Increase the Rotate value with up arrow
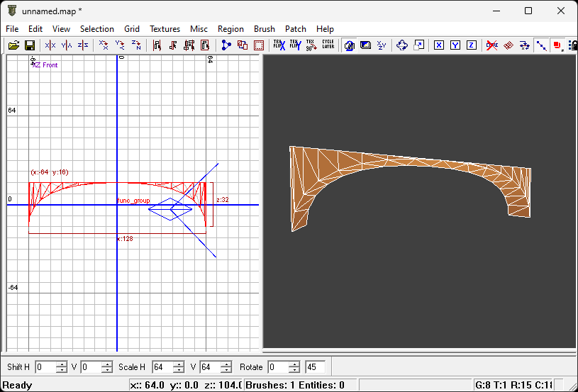The width and height of the screenshot is (578, 392). (294, 364)
